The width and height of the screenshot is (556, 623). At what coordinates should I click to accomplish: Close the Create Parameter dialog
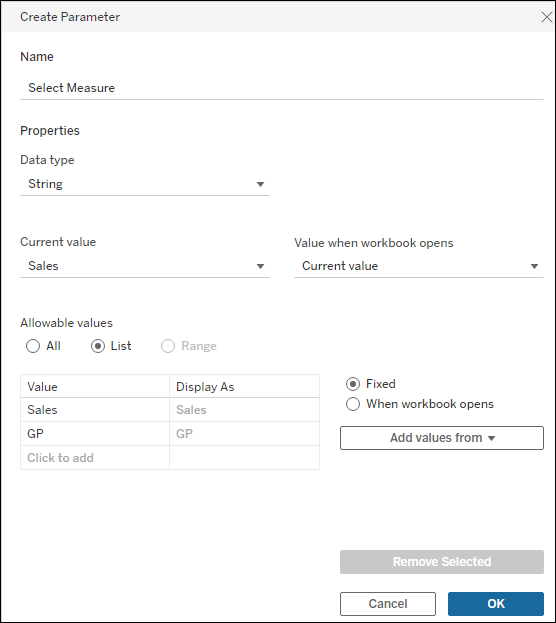tap(547, 17)
